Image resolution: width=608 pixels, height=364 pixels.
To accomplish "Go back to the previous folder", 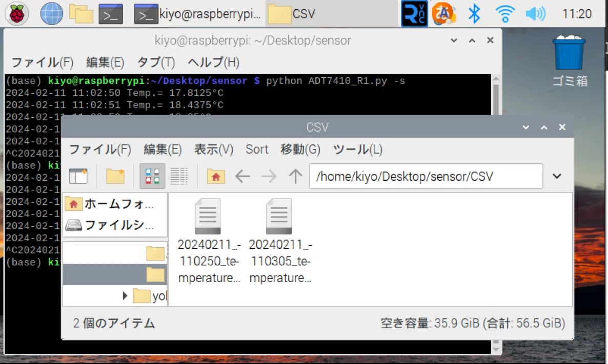I will [x=242, y=176].
